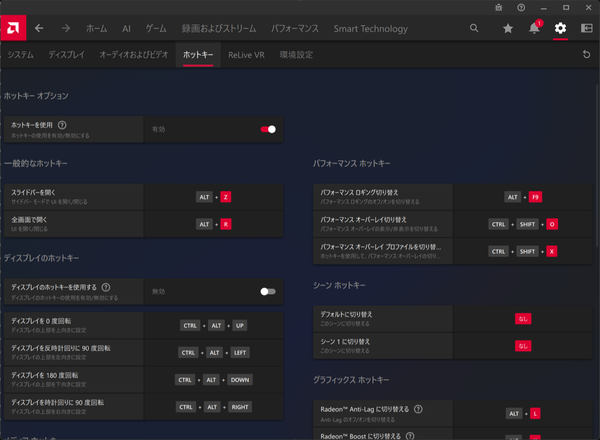Switch to 環境設定 tab
Screen dimensions: 600x440
(296, 55)
